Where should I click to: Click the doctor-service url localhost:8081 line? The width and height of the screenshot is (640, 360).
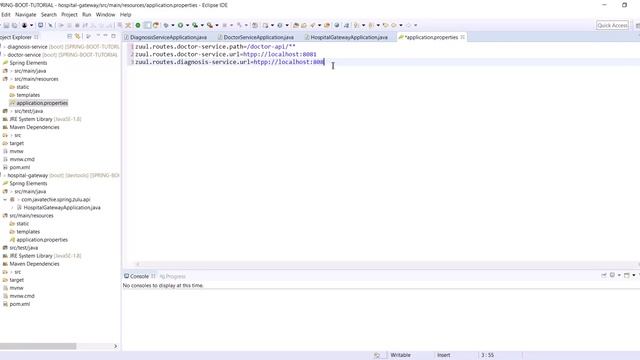[225, 54]
